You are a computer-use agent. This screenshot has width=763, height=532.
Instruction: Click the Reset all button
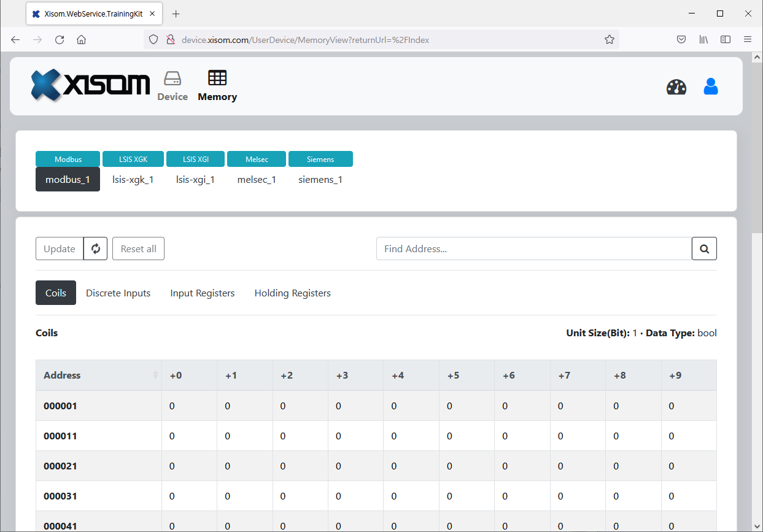138,249
